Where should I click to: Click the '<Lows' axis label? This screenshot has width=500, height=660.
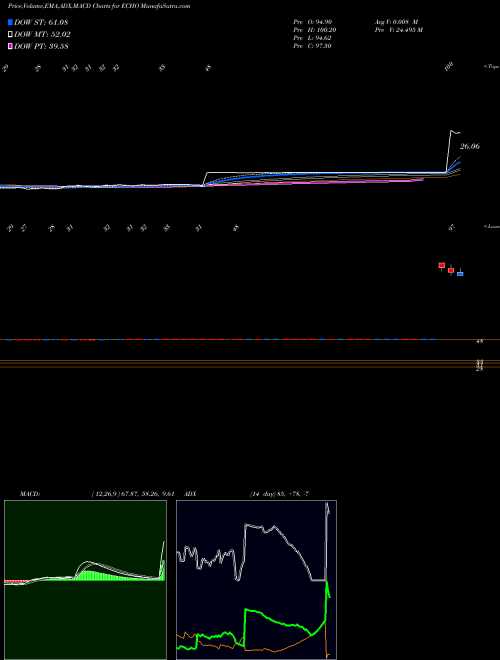click(x=492, y=226)
